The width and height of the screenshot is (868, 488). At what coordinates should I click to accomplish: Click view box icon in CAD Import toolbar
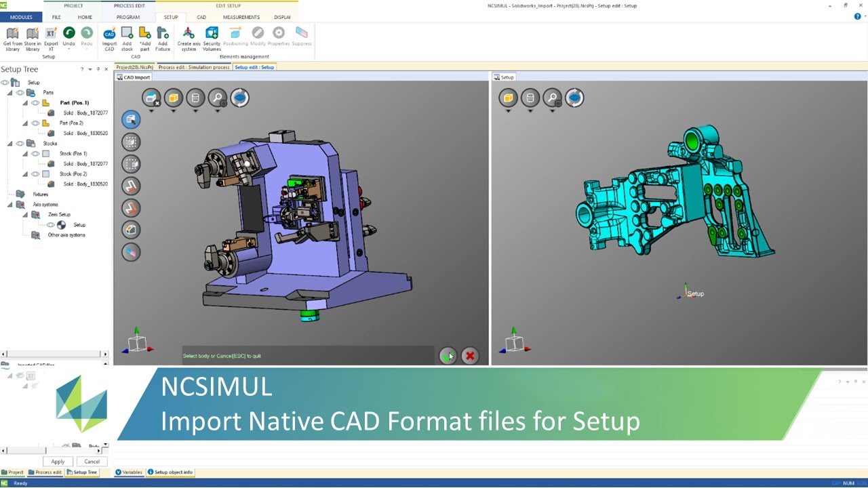tap(151, 98)
